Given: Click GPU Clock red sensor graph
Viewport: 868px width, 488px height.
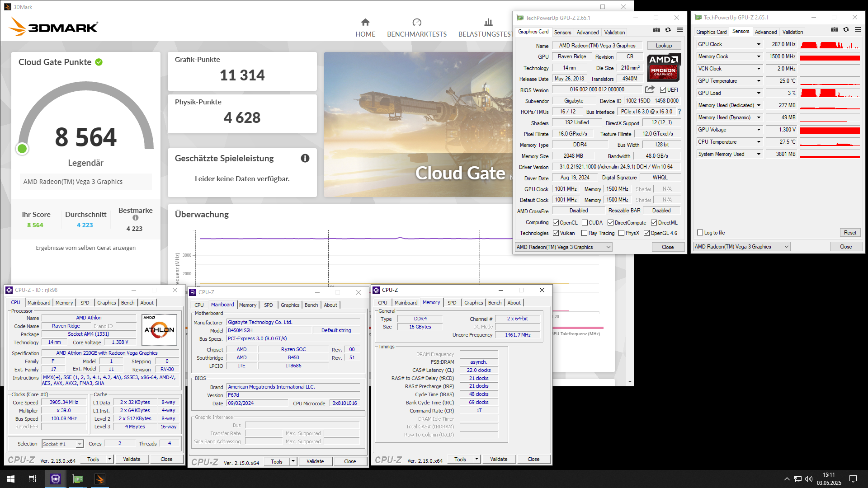Looking at the screenshot, I should coord(830,44).
